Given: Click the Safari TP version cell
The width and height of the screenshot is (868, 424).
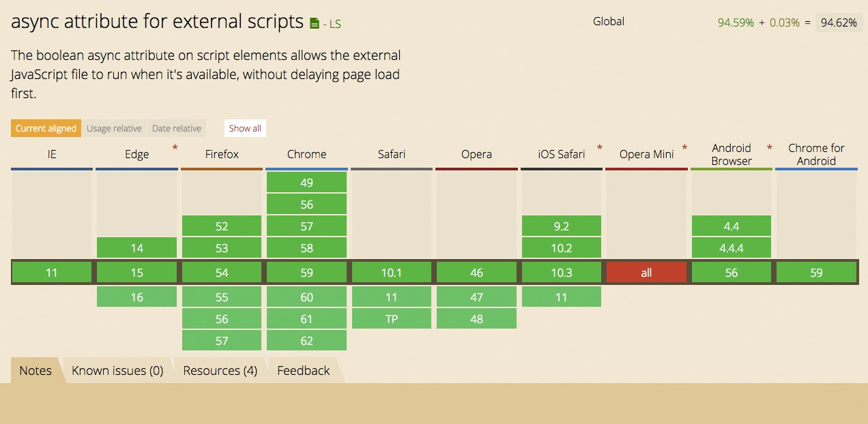Looking at the screenshot, I should (x=391, y=318).
